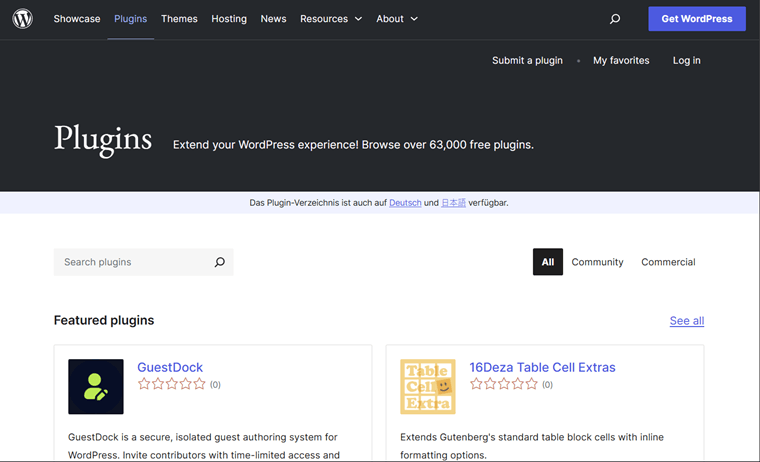Open the Hosting menu item
The image size is (760, 462).
pyautogui.click(x=229, y=19)
